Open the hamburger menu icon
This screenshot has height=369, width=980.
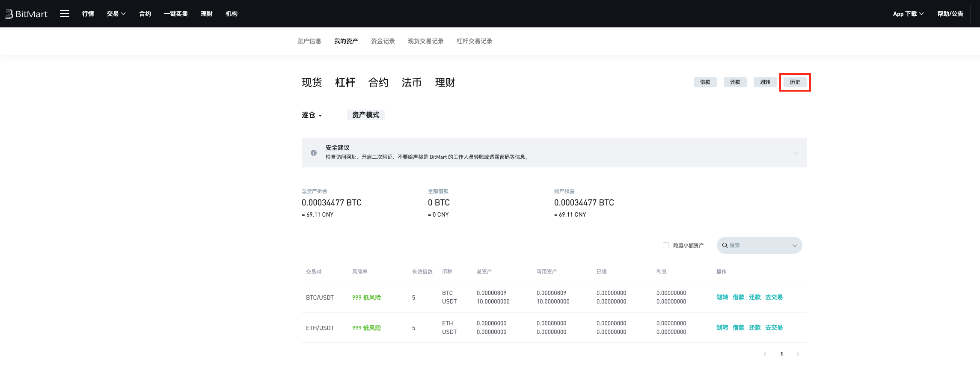point(65,14)
